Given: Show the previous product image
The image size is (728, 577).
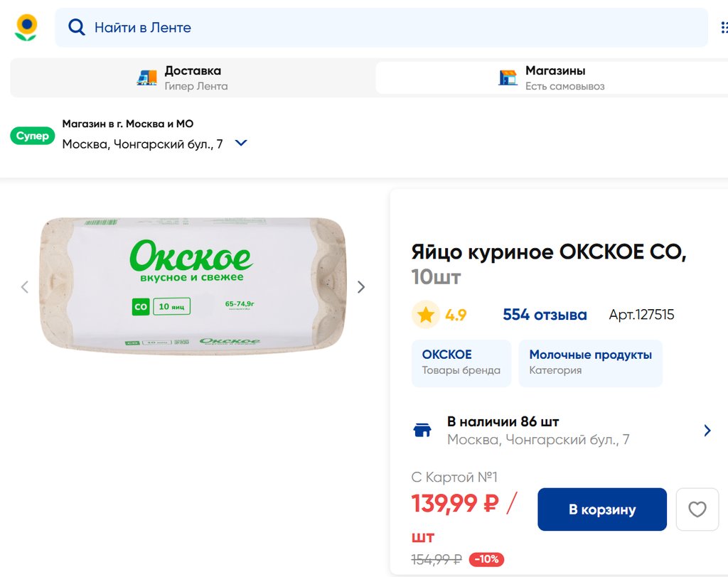Looking at the screenshot, I should [25, 287].
